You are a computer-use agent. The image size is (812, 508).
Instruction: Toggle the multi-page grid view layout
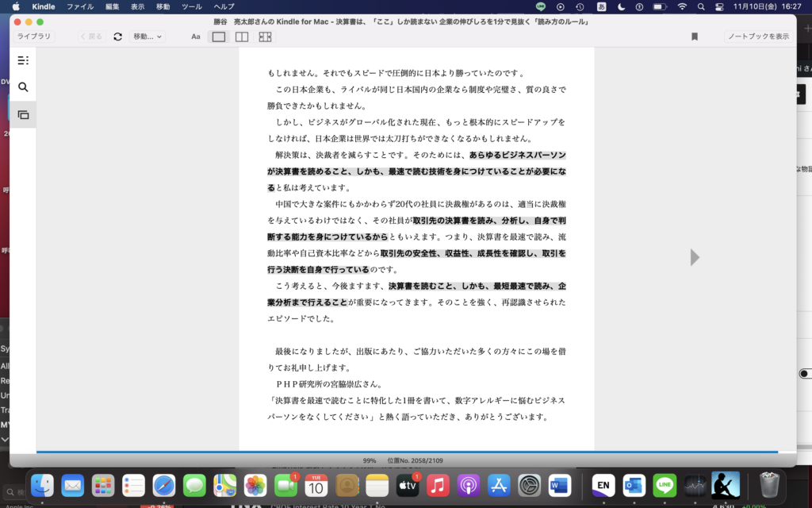click(x=265, y=37)
